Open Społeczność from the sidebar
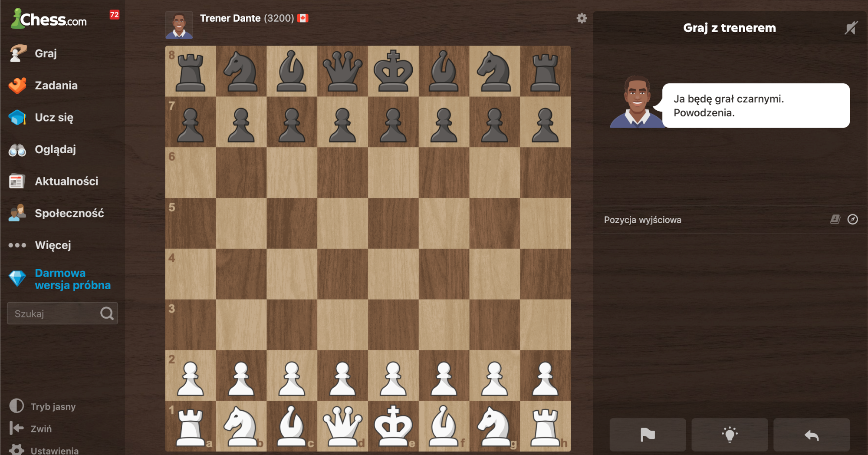 pos(69,213)
